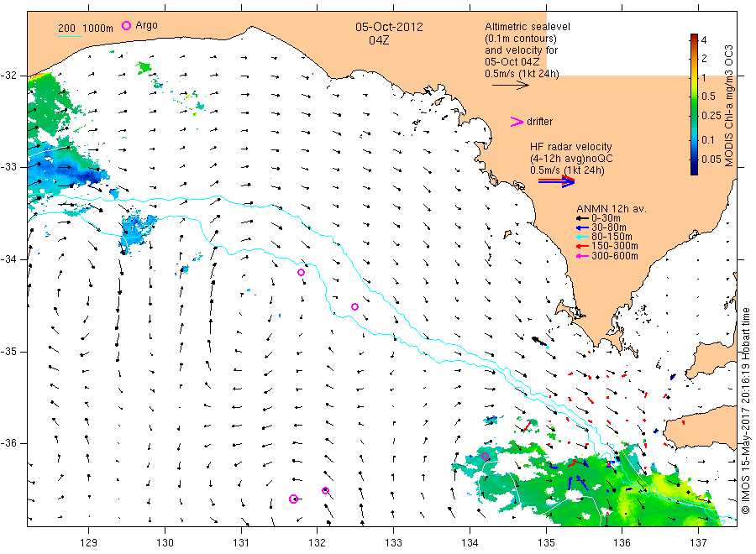
Task: Click the '04Z' time label
Action: (x=379, y=40)
